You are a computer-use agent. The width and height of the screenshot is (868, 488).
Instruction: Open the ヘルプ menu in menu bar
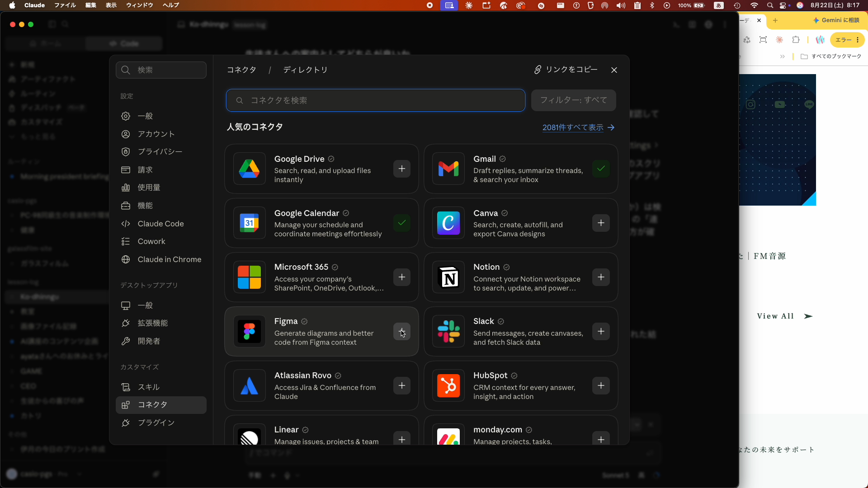pyautogui.click(x=171, y=5)
